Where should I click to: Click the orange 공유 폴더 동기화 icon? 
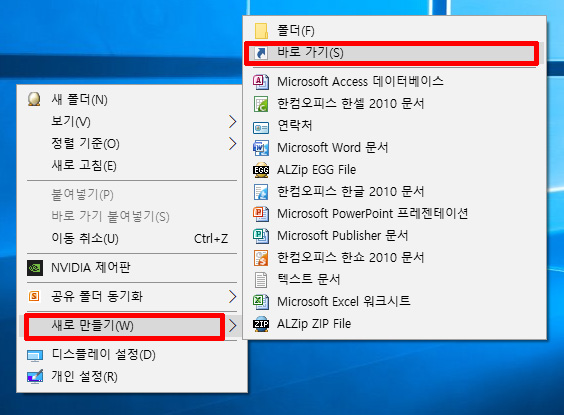pyautogui.click(x=34, y=296)
